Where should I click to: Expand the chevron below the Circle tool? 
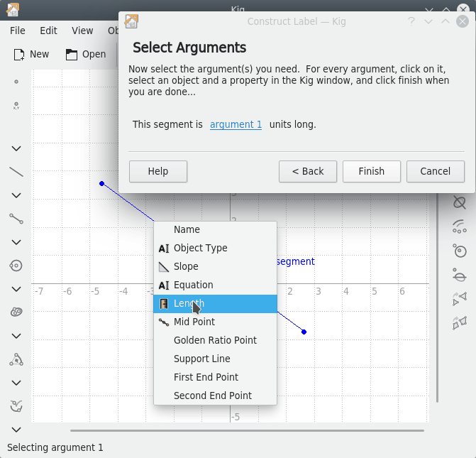16,289
